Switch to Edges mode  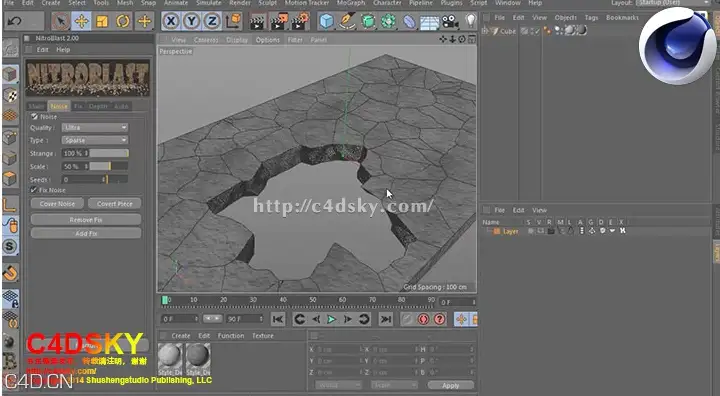10,158
